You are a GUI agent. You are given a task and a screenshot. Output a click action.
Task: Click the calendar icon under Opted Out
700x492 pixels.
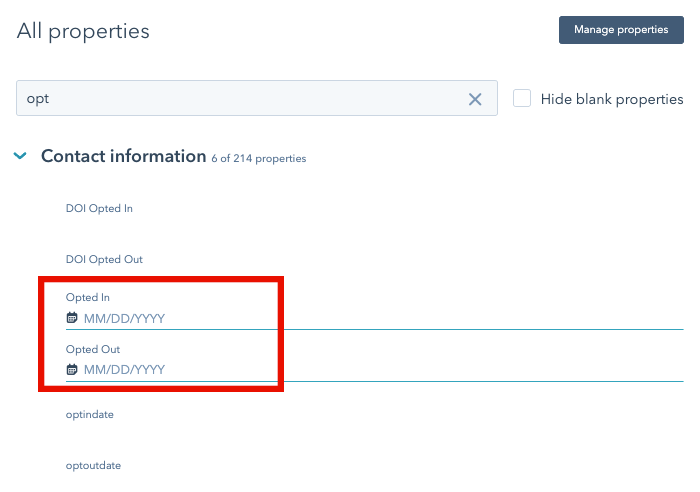point(71,369)
